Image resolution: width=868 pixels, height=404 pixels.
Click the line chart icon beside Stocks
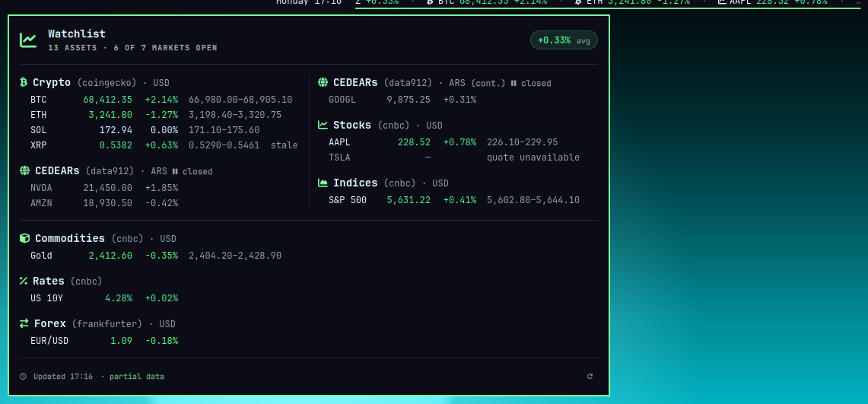pos(323,125)
